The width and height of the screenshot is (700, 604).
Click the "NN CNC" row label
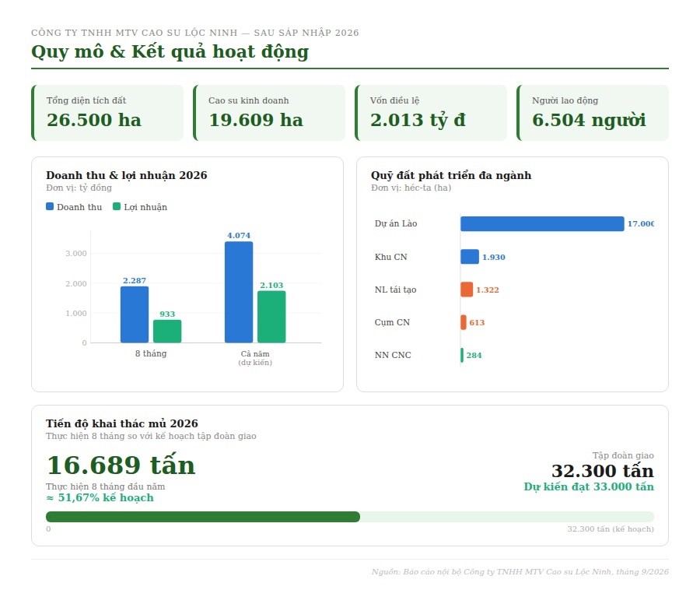pos(393,355)
